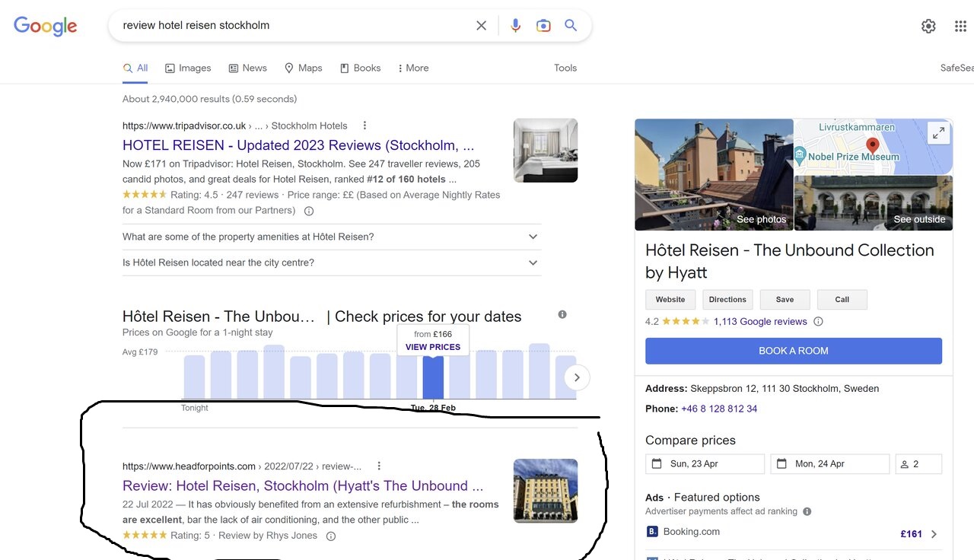Open the info icon beside Check prices heading
974x560 pixels.
pyautogui.click(x=562, y=314)
